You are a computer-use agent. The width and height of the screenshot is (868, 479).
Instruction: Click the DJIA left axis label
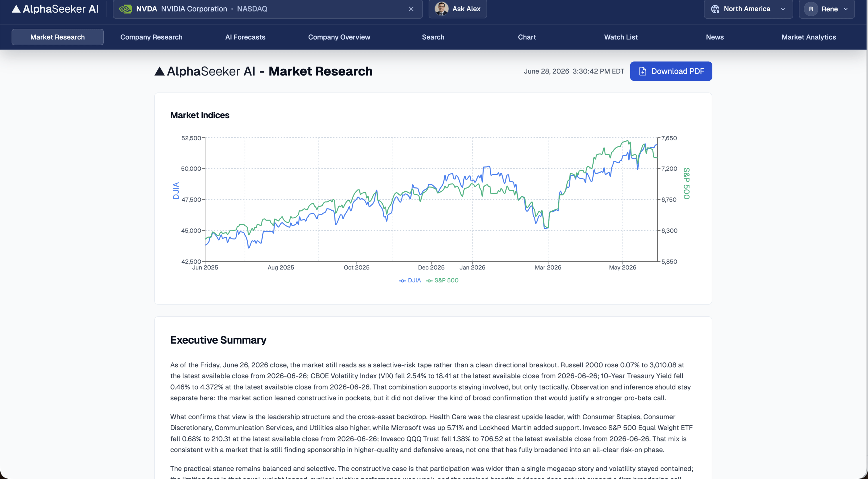pyautogui.click(x=176, y=190)
